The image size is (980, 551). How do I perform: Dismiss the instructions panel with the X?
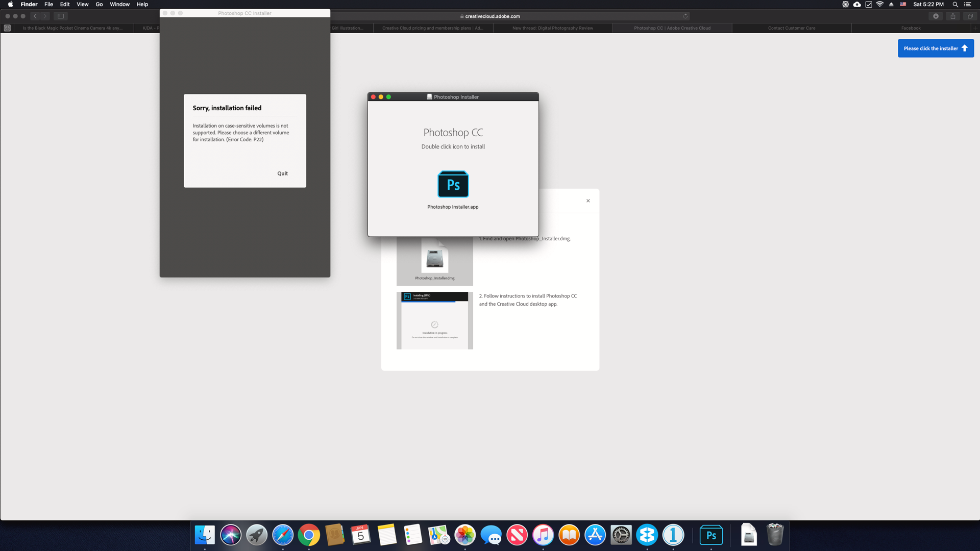tap(587, 201)
